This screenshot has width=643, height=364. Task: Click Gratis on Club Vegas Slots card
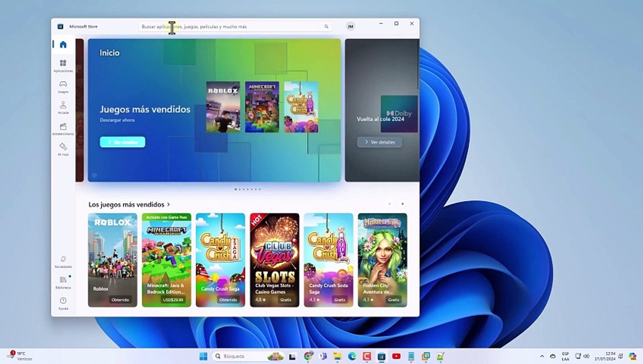coord(286,300)
